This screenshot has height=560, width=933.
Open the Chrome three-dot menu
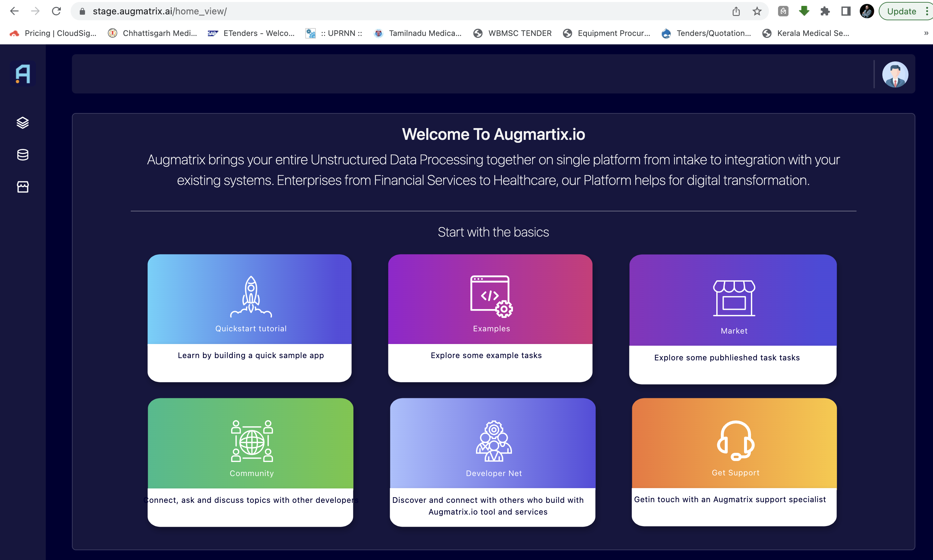(x=928, y=11)
